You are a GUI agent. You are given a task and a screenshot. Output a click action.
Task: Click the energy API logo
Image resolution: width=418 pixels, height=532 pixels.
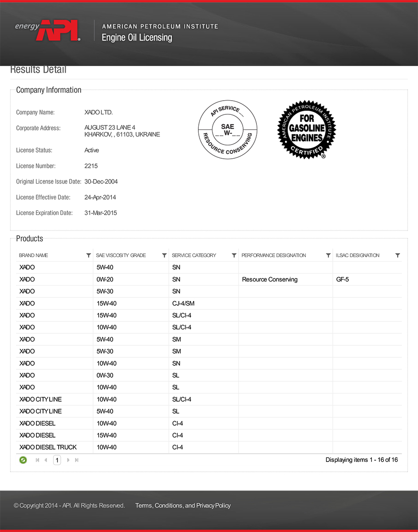tap(47, 31)
